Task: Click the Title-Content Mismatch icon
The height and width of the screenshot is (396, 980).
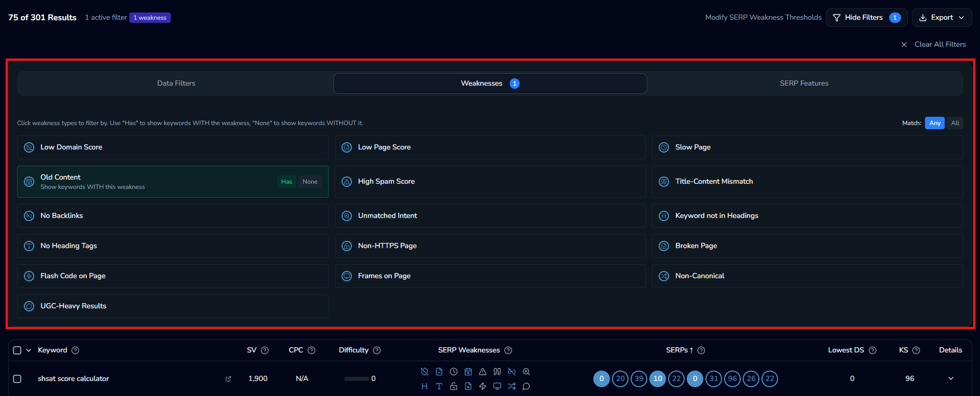Action: [664, 182]
